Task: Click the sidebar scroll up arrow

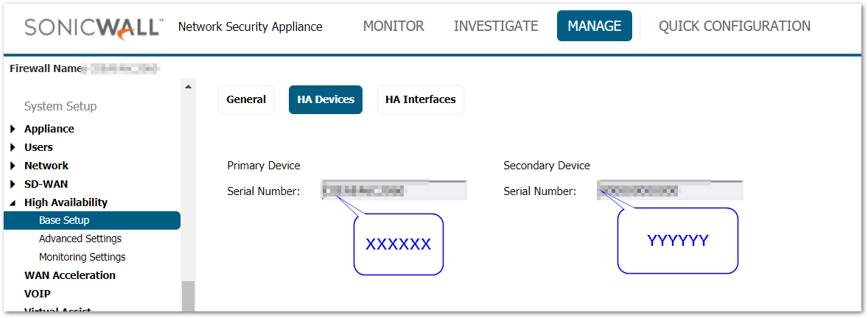Action: tap(188, 87)
